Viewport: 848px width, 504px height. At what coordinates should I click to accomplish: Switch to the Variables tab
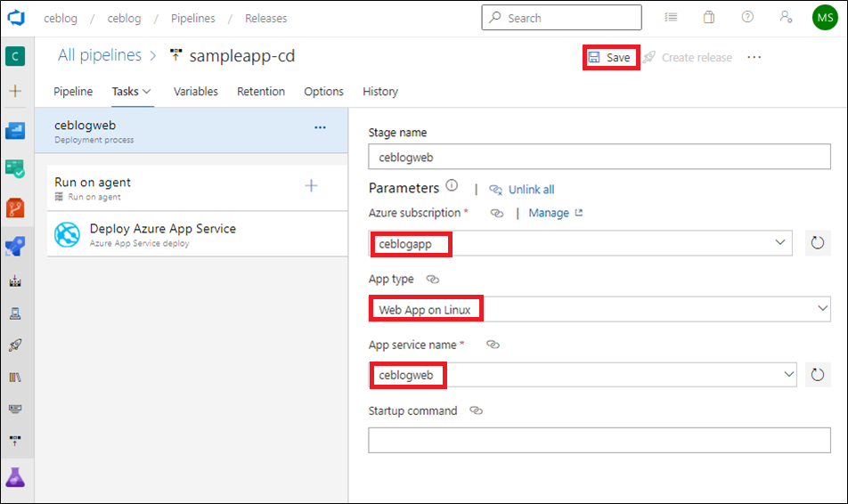(196, 92)
